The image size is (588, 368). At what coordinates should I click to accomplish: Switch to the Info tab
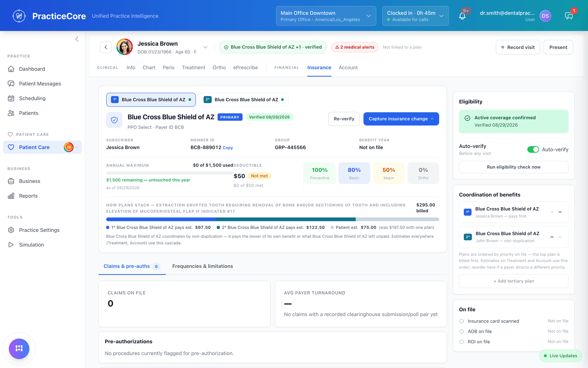coord(131,67)
